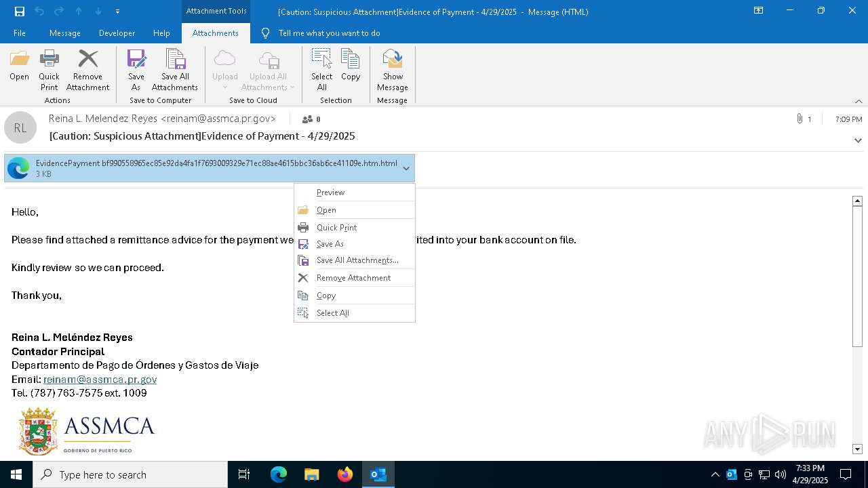Choose Copy from the context menu
The height and width of the screenshot is (488, 868).
355,296
